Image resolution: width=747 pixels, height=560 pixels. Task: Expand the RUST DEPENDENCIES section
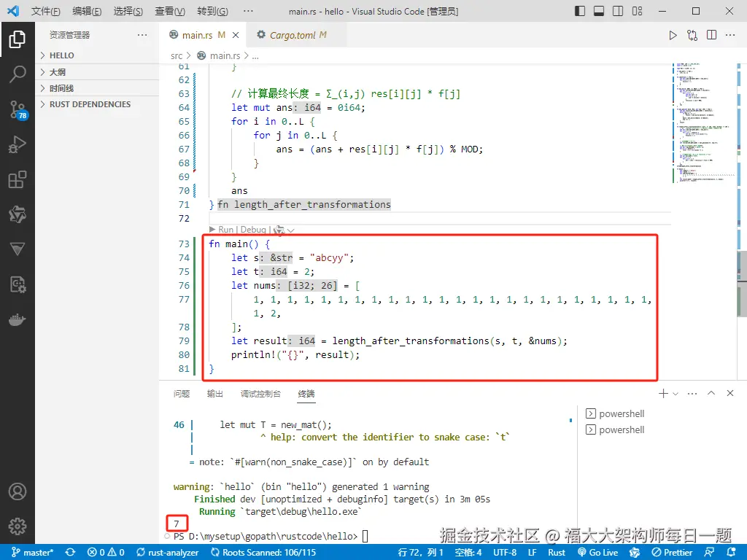[97, 104]
